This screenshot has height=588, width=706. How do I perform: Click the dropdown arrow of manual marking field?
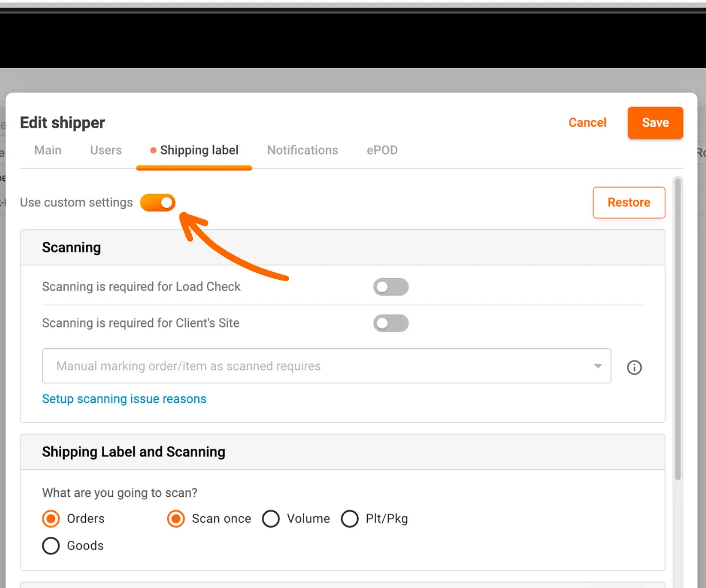[x=598, y=366]
